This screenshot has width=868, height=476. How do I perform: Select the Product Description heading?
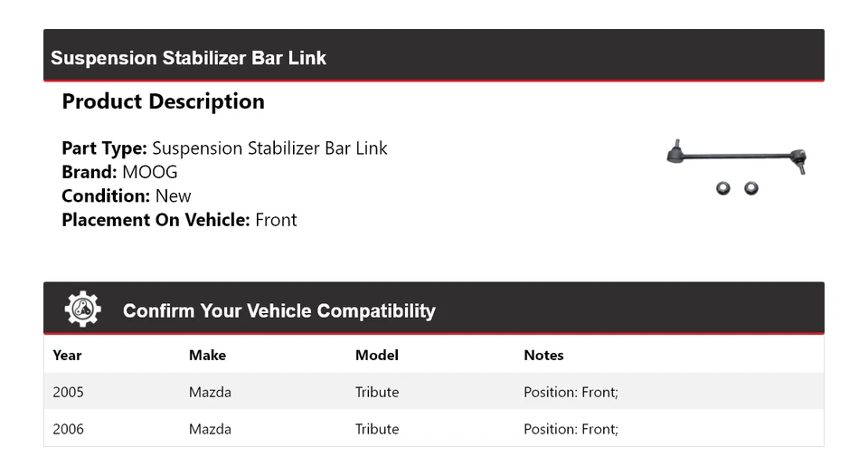point(163,101)
